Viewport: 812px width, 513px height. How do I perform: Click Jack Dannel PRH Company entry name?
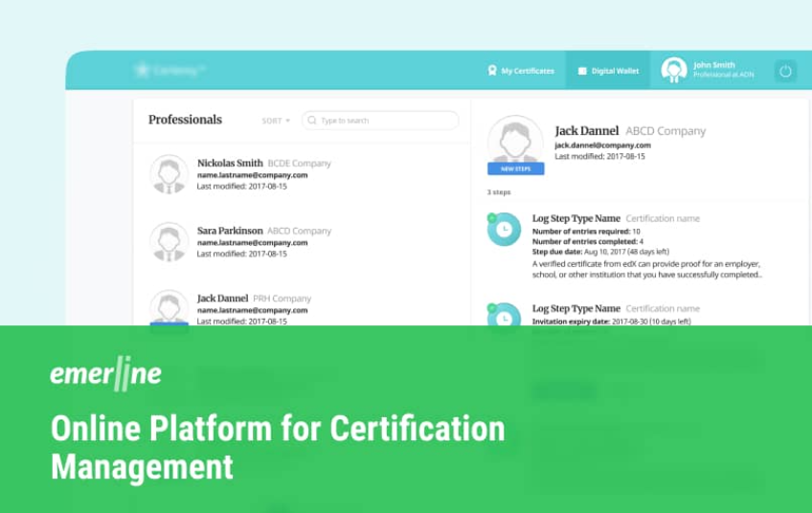(x=223, y=299)
